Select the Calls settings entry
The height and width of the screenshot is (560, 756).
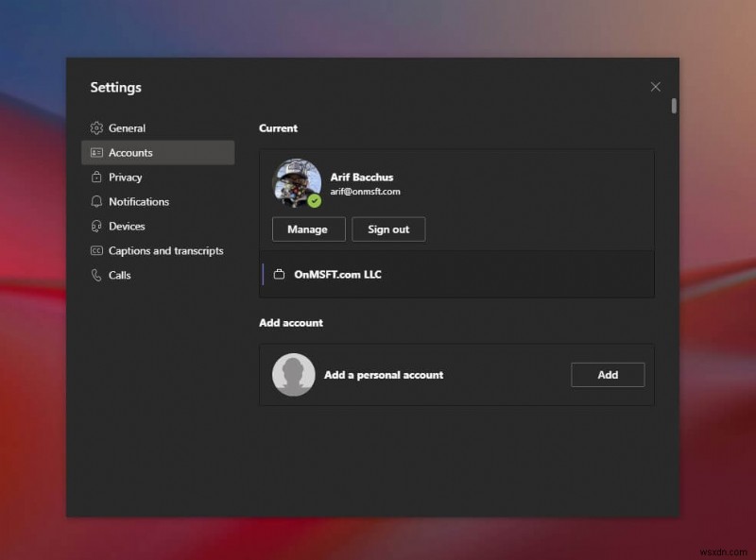coord(124,275)
